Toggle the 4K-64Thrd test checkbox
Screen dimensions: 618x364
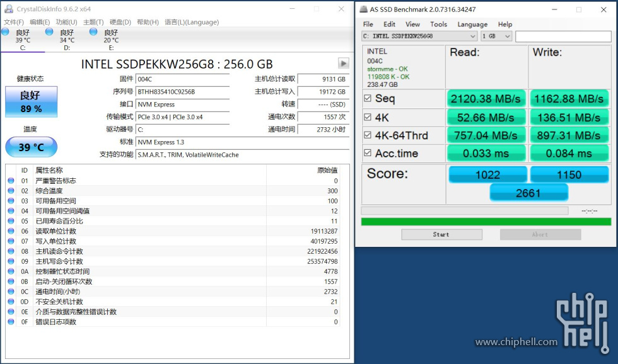(x=368, y=135)
